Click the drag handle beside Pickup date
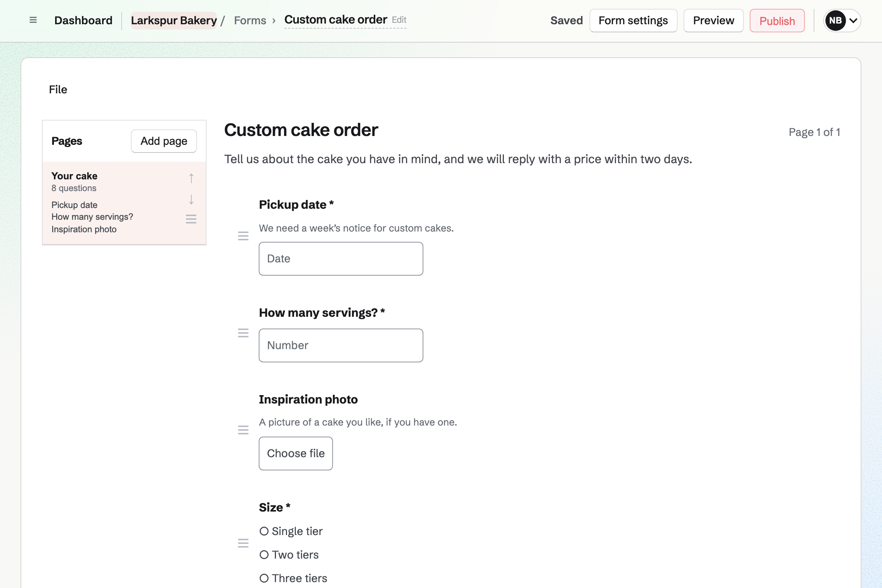Viewport: 882px width, 588px height. [x=243, y=236]
